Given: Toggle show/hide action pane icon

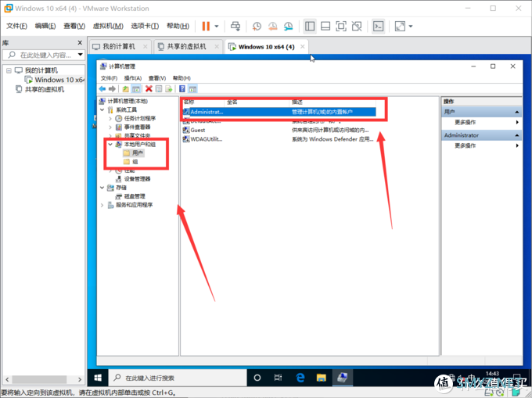Looking at the screenshot, I should click(192, 89).
